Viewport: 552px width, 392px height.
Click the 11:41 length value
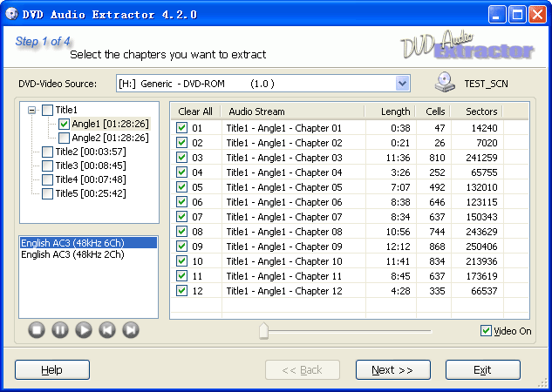click(x=398, y=261)
